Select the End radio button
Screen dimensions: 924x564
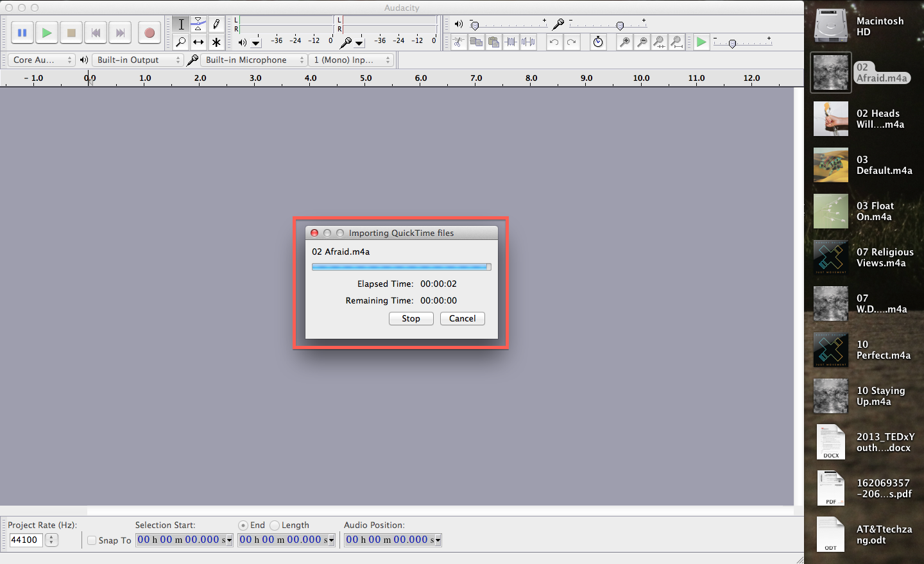point(243,526)
